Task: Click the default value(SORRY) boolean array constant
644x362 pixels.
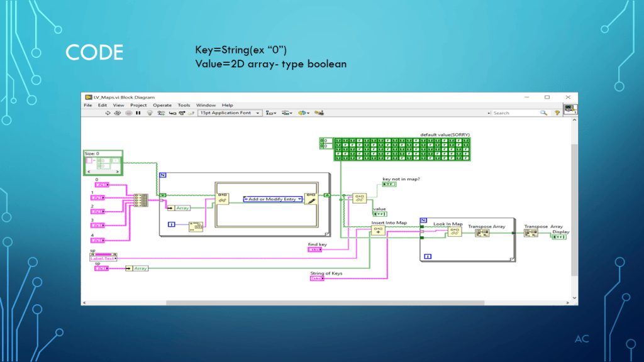Action: (x=402, y=150)
